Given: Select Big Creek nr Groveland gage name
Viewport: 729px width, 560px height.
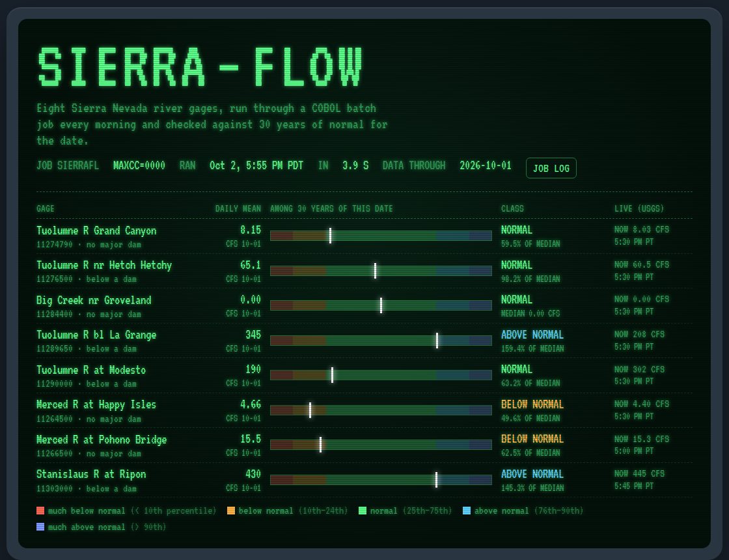Looking at the screenshot, I should coord(94,300).
